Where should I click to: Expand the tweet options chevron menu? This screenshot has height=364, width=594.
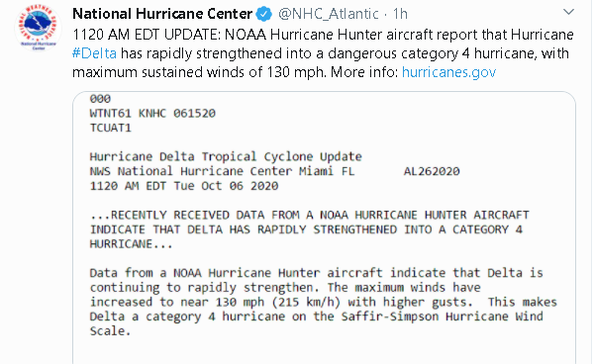(x=568, y=12)
